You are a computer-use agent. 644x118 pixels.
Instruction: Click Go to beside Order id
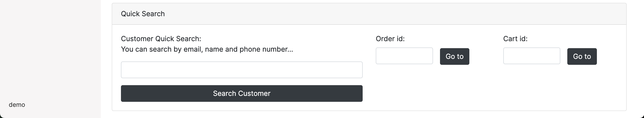(454, 56)
